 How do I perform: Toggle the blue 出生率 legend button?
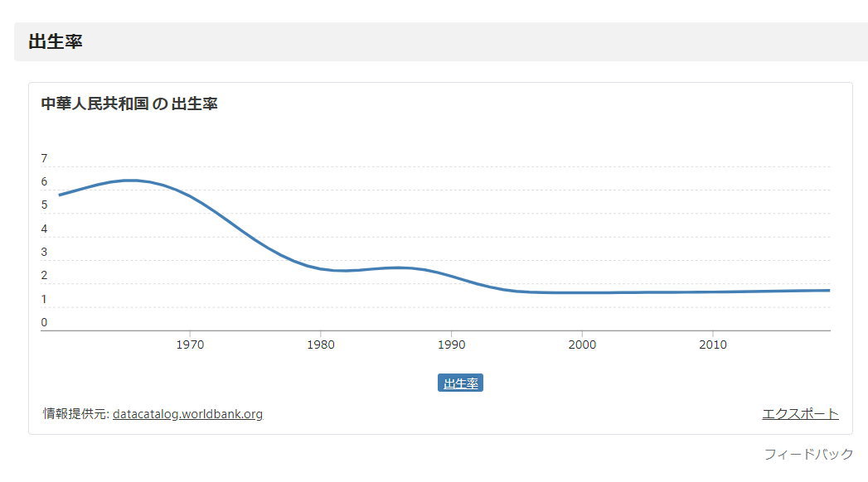(x=460, y=383)
